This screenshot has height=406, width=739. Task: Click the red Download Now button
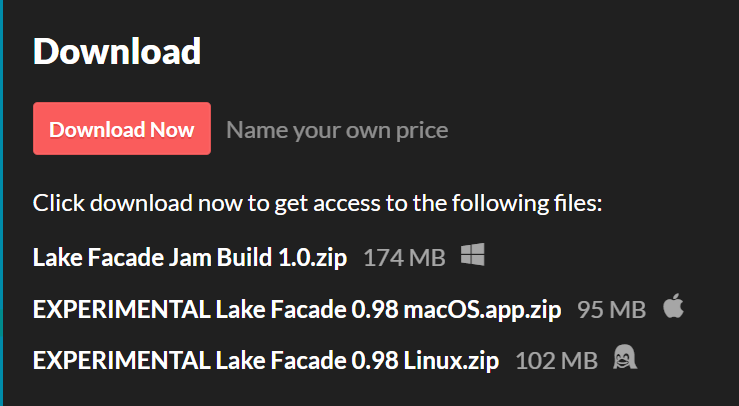[x=122, y=129]
